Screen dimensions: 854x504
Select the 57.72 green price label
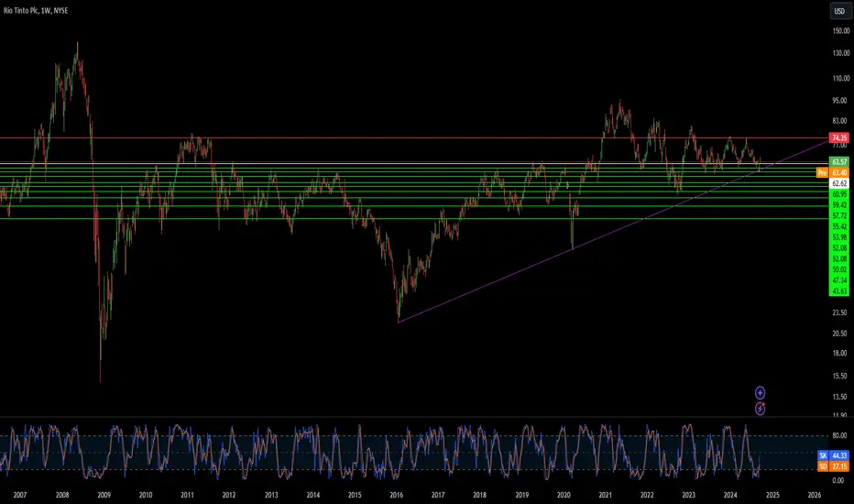[838, 215]
